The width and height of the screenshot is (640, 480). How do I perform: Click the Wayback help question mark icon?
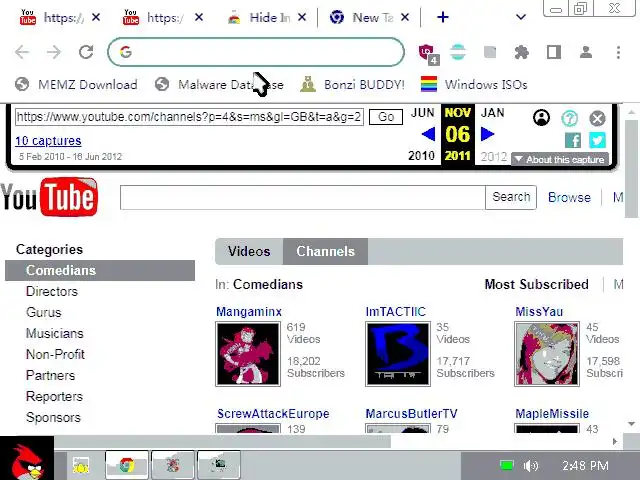tap(569, 118)
